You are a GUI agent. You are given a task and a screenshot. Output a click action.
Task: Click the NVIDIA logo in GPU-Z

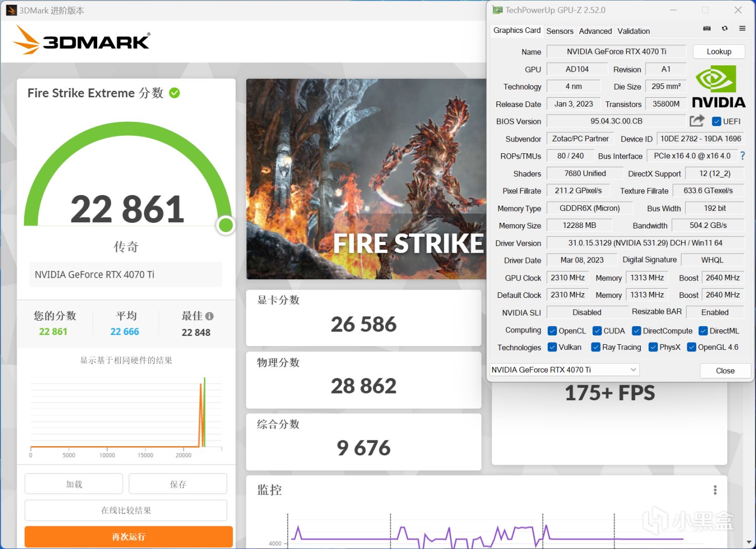click(x=719, y=87)
